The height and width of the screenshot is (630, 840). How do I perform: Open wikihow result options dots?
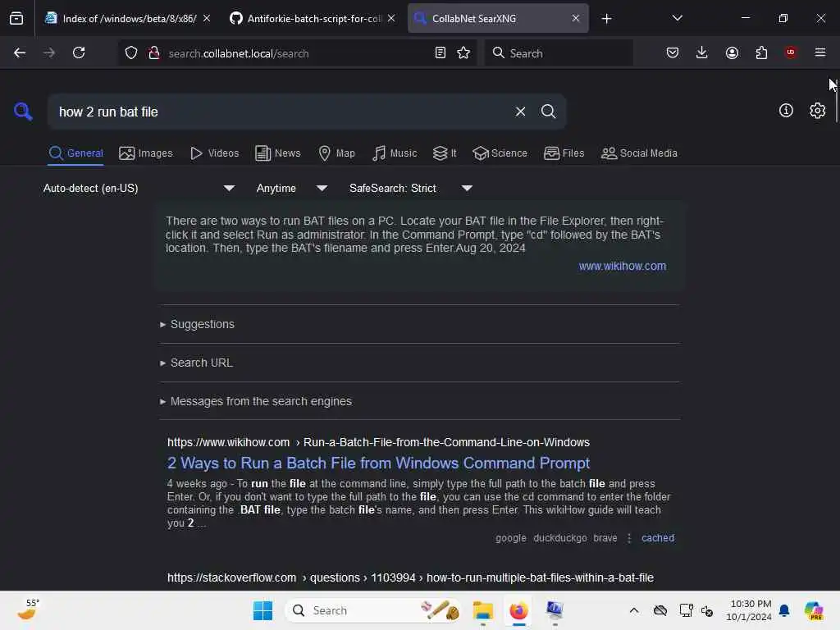point(629,538)
